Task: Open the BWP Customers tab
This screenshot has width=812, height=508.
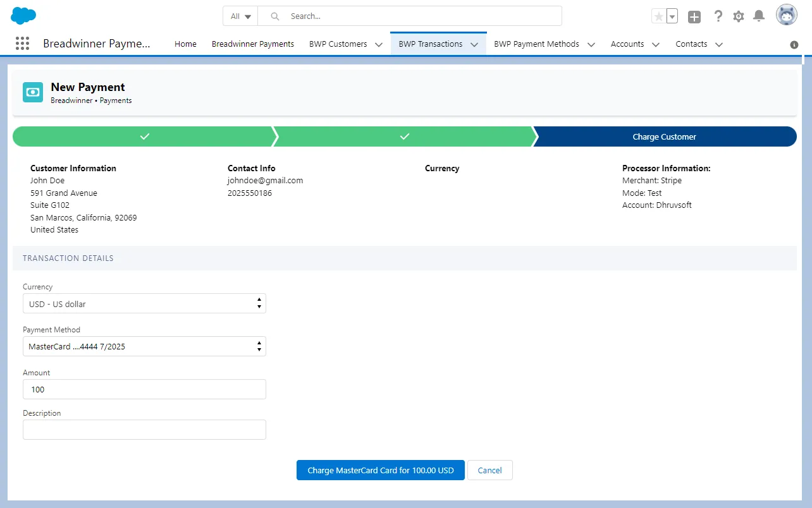Action: click(338, 44)
